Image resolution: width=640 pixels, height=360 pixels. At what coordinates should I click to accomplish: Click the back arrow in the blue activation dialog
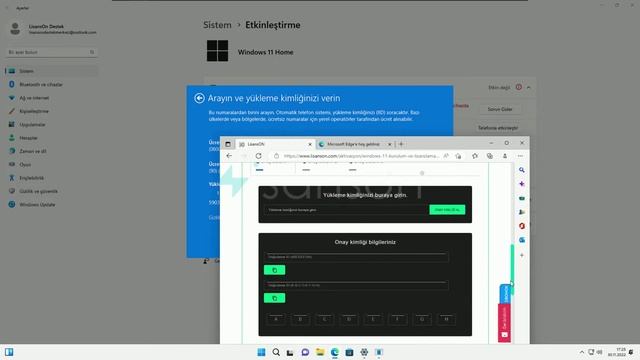(x=199, y=98)
